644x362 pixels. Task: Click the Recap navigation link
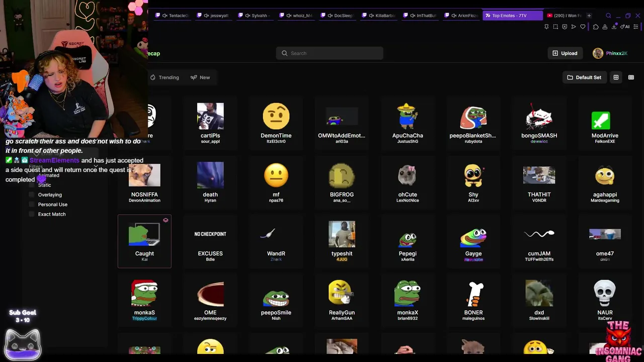coord(154,53)
